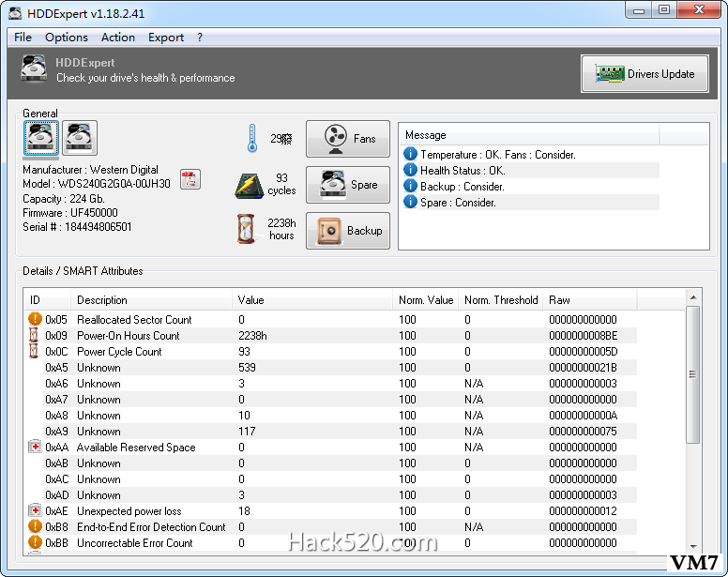Image resolution: width=728 pixels, height=577 pixels.
Task: Click the HDDExpert logo in the banner
Action: pos(34,68)
